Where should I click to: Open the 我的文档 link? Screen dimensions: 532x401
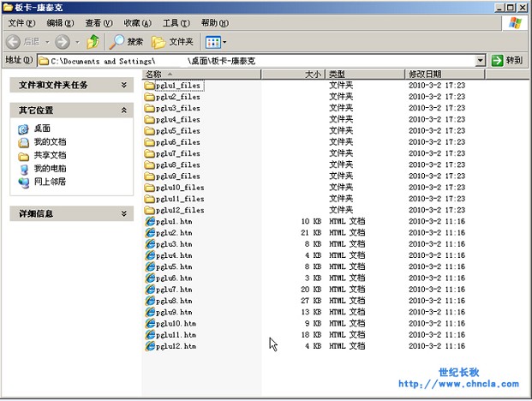(50, 142)
